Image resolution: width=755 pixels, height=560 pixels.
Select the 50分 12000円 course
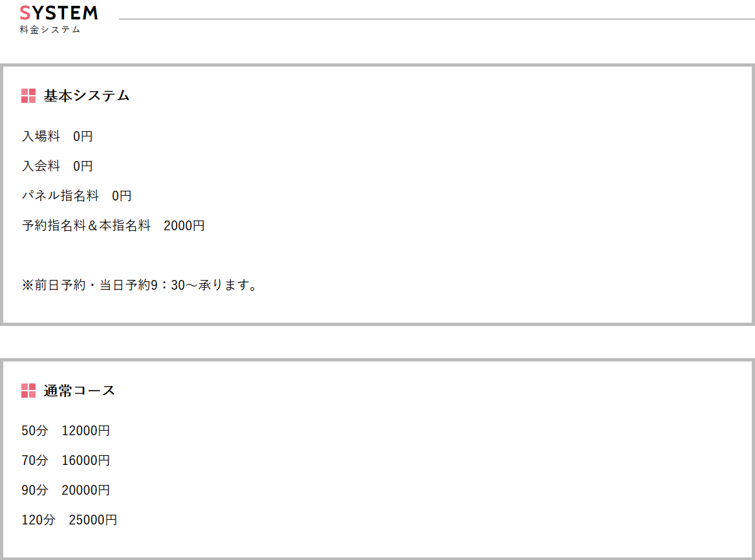pyautogui.click(x=65, y=431)
